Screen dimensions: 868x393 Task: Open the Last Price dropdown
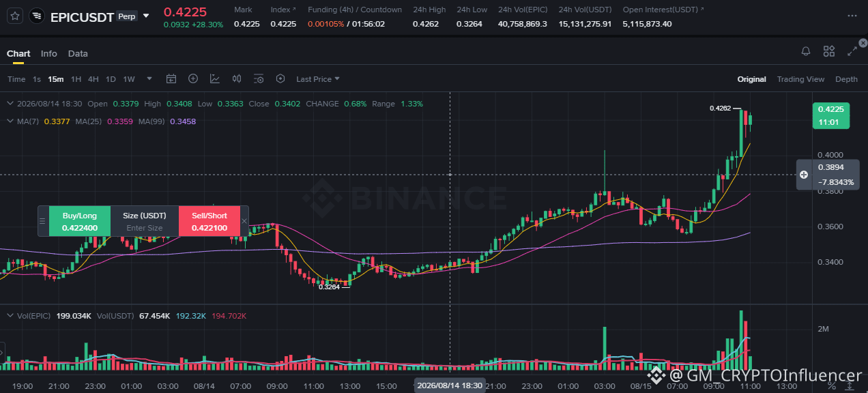point(318,79)
